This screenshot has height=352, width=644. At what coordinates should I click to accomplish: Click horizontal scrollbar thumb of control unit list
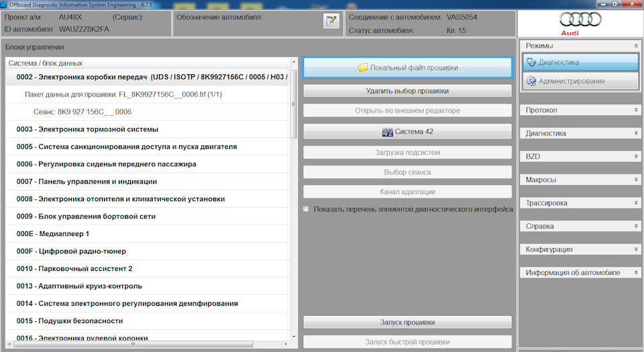pos(133,344)
